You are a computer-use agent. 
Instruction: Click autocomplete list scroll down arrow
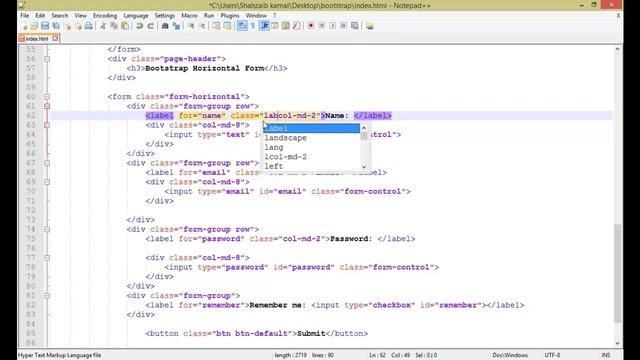tap(364, 167)
